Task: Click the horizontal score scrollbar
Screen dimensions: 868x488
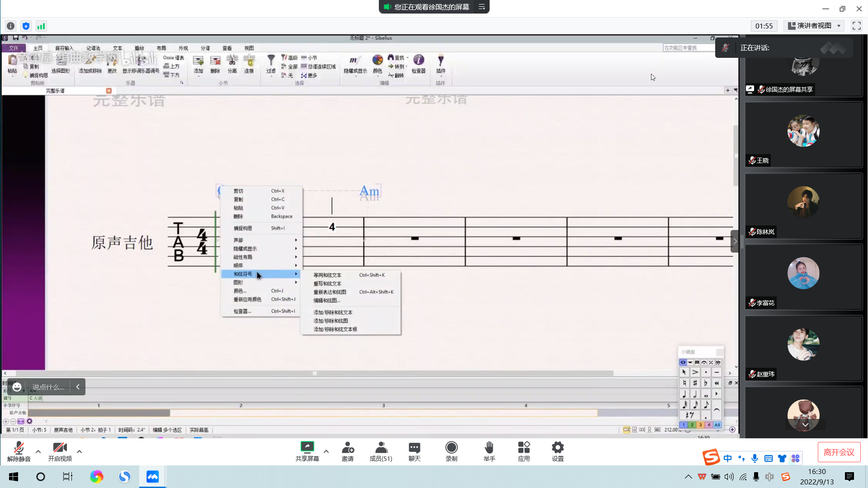Action: (x=314, y=373)
